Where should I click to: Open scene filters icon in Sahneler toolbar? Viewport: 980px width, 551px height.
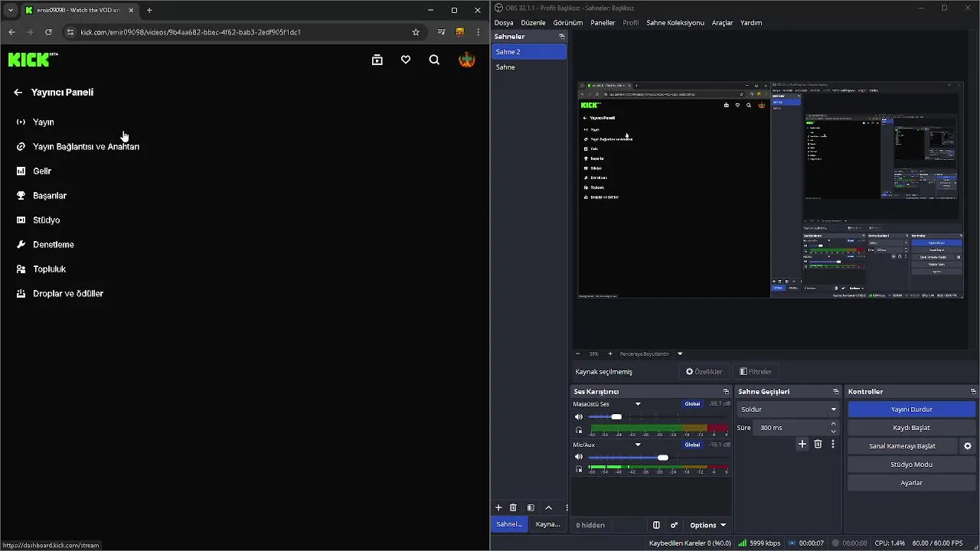[531, 507]
